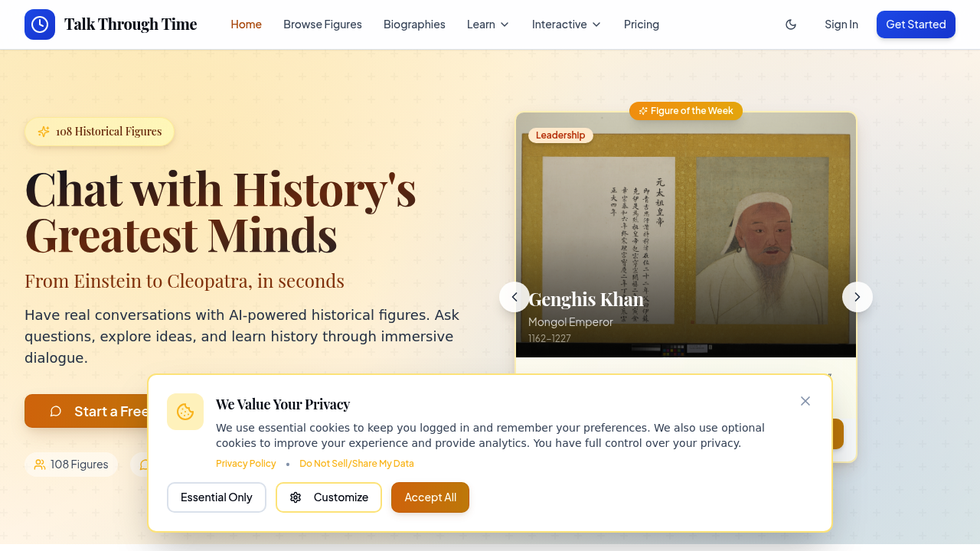980x551 pixels.
Task: Click the Sign In button
Action: point(841,24)
